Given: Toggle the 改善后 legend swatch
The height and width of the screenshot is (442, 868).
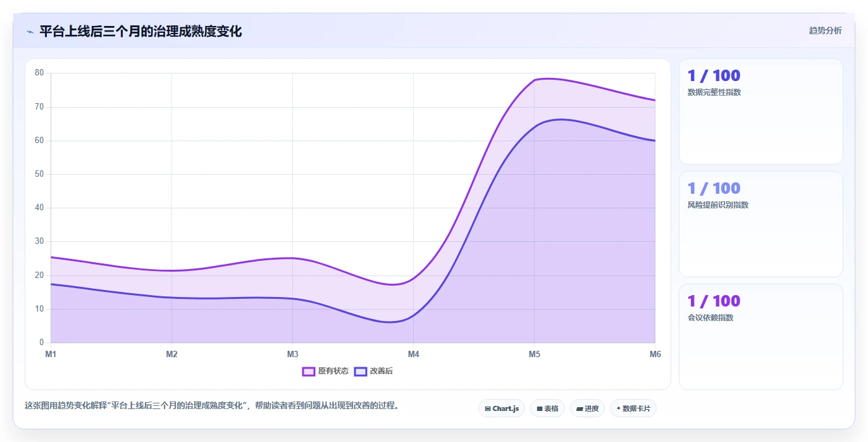Looking at the screenshot, I should (x=361, y=371).
